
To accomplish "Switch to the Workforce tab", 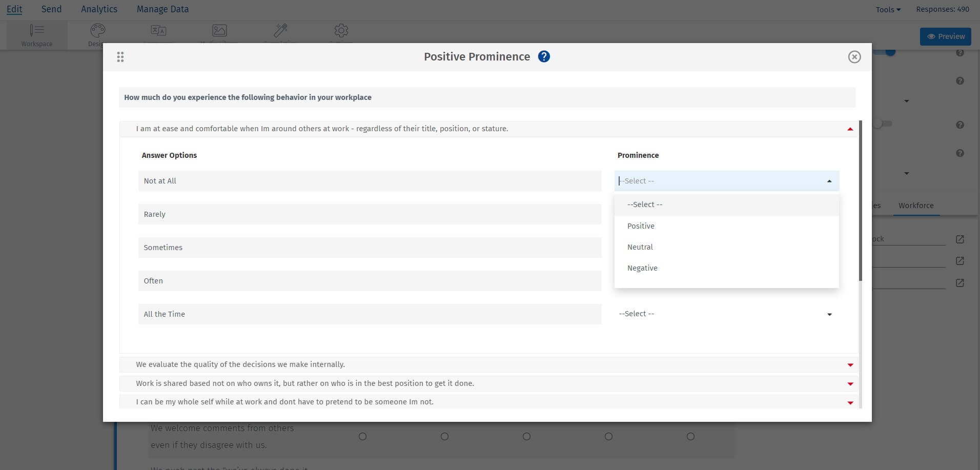I will click(x=916, y=206).
